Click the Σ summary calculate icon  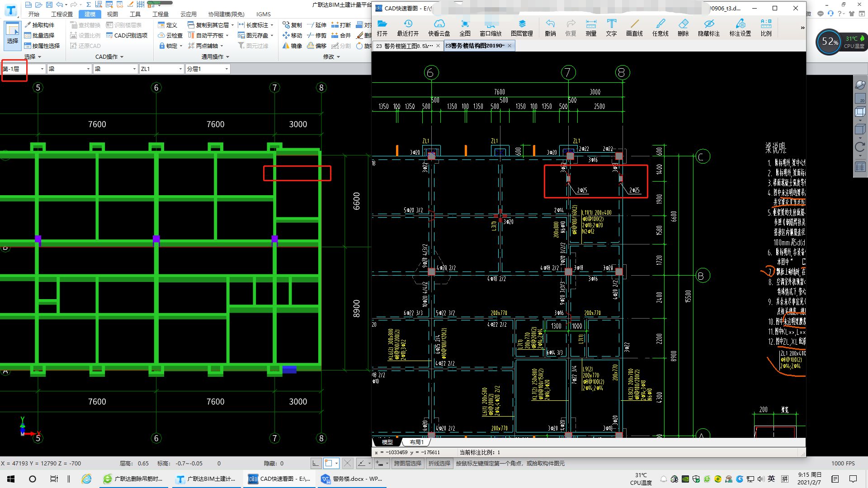point(89,5)
